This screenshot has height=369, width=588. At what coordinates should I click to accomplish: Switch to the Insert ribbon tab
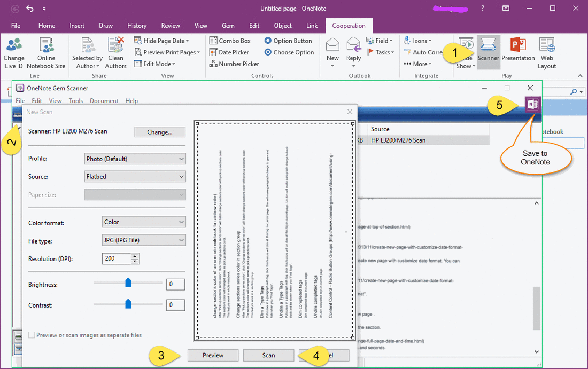(77, 26)
